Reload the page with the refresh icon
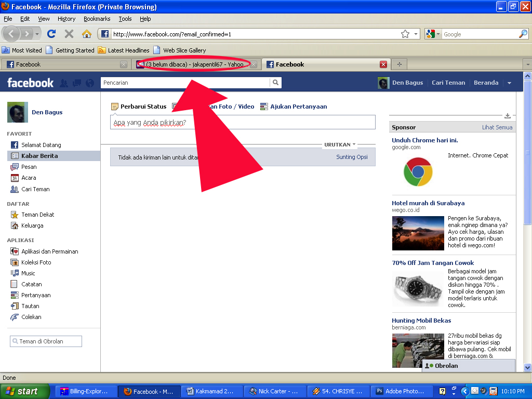This screenshot has width=532, height=399. pos(51,34)
